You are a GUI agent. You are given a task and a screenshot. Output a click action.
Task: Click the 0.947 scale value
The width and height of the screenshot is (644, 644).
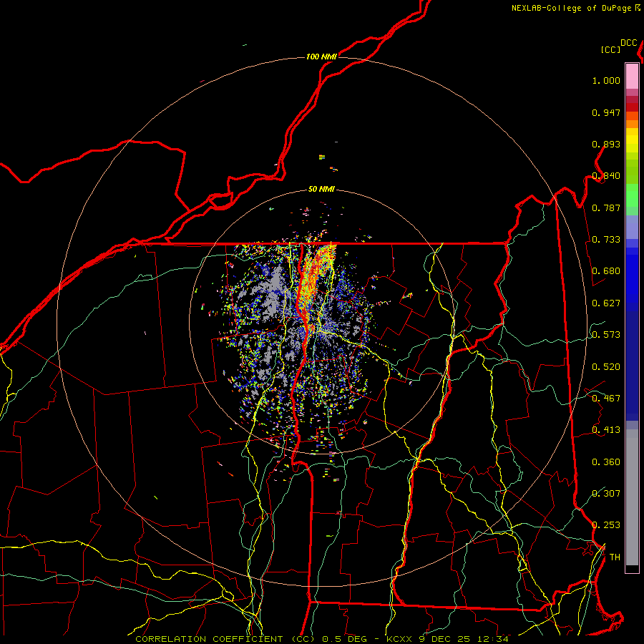606,112
